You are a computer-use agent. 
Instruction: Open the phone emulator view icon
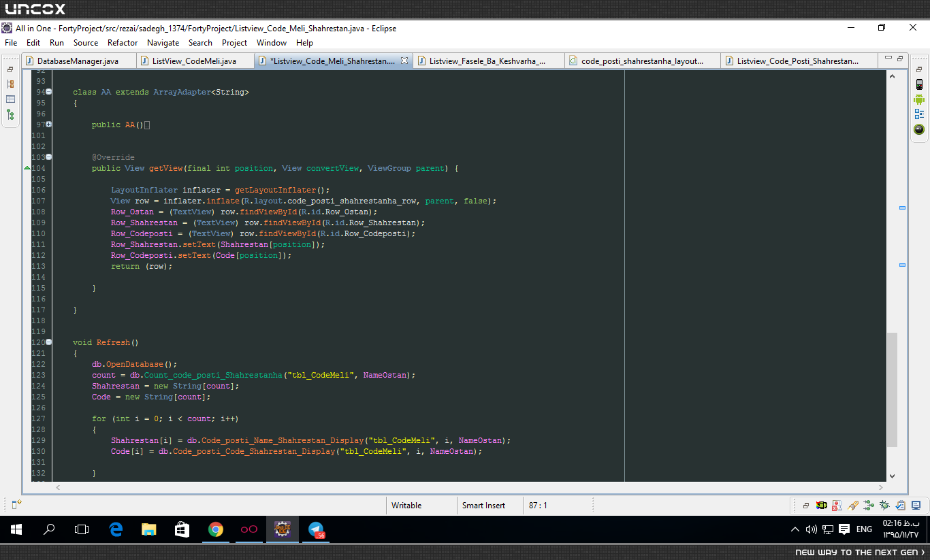point(919,84)
